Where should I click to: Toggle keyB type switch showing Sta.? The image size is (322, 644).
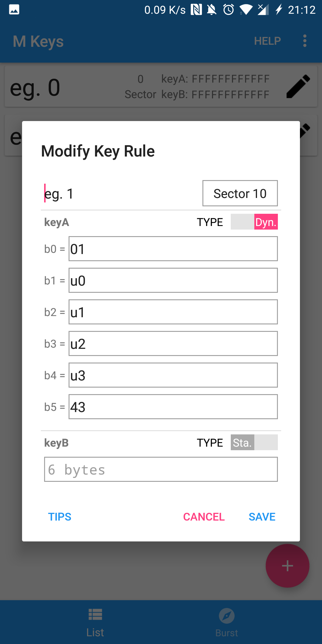[x=254, y=442]
